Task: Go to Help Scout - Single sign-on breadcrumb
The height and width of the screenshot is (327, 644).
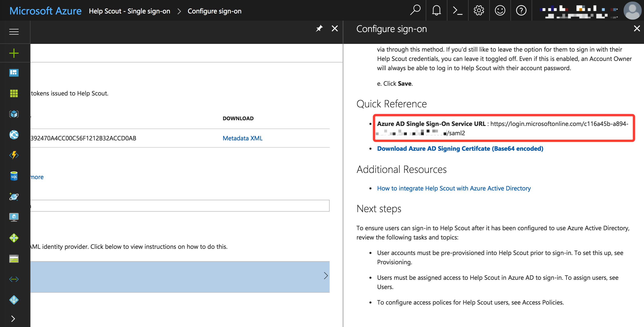Action: pos(129,11)
